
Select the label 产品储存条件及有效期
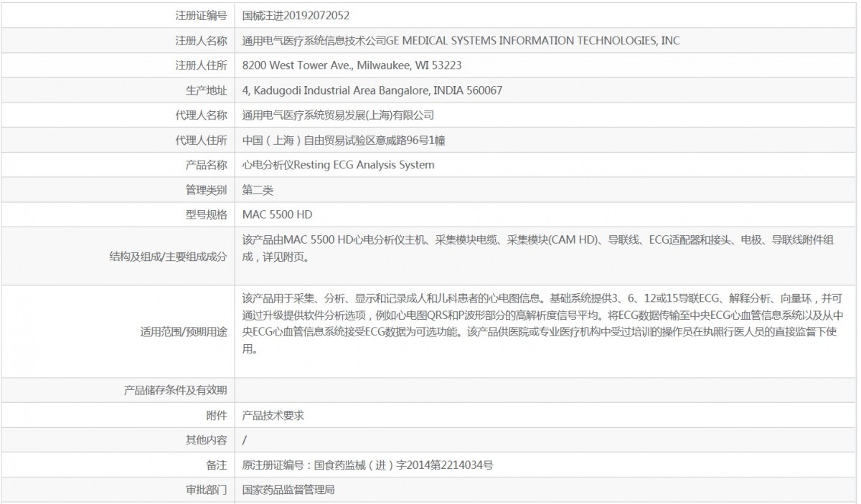176,390
